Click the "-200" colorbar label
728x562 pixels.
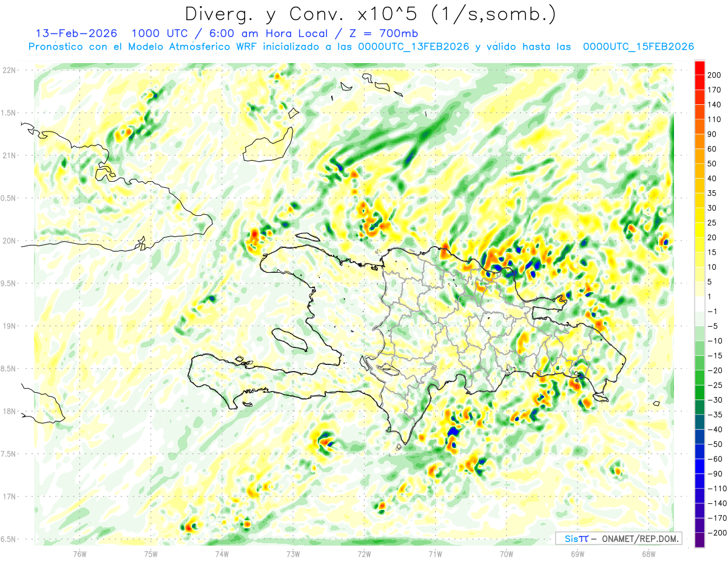point(716,533)
